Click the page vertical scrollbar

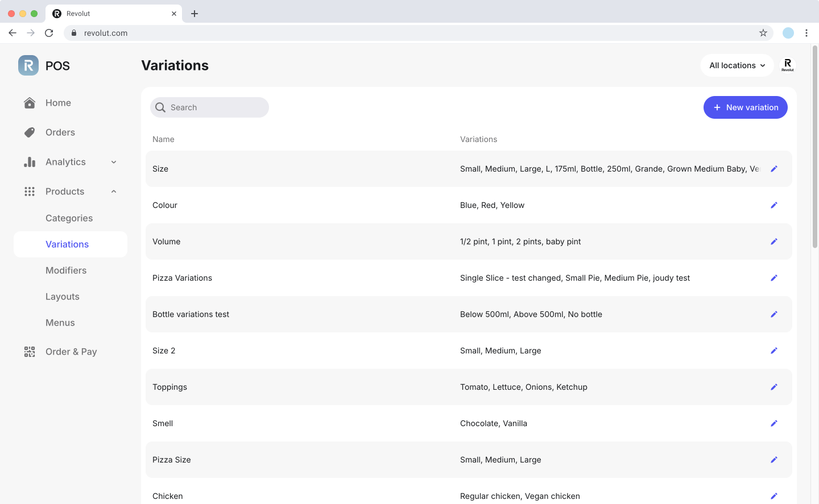tap(814, 148)
